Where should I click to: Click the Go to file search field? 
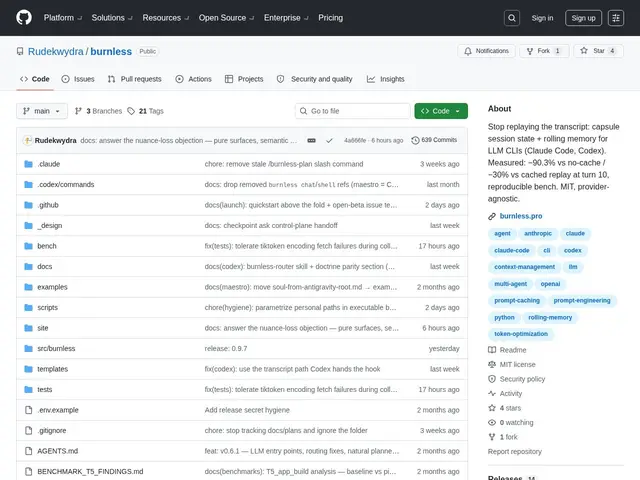pyautogui.click(x=353, y=111)
